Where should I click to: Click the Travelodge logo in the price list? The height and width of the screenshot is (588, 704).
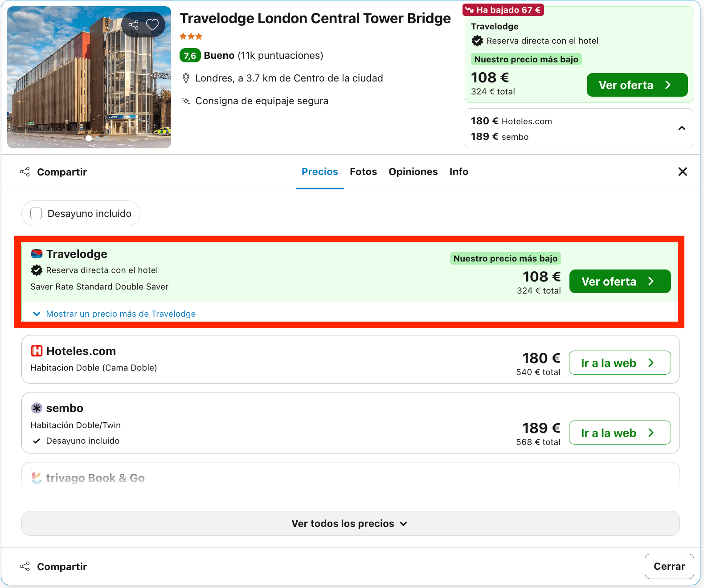[x=37, y=254]
